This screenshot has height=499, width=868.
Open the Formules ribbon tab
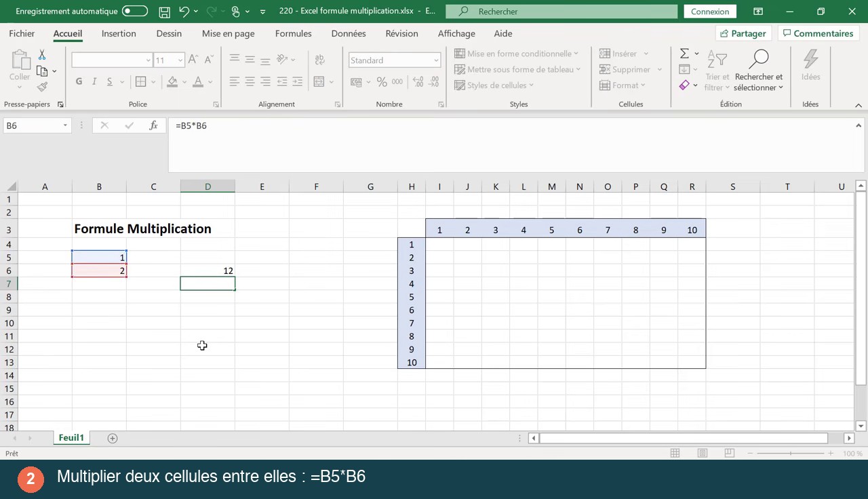pos(293,33)
